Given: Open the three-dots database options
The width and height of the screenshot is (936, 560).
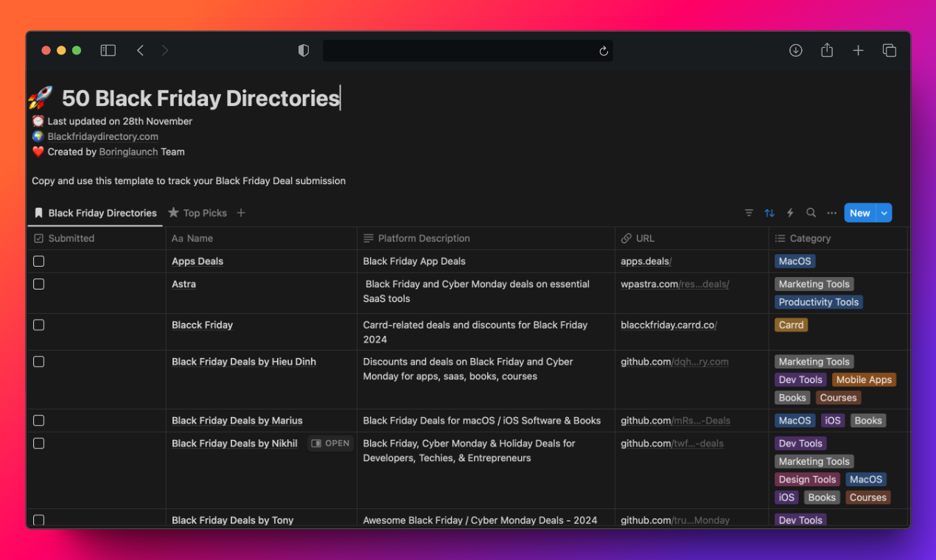Looking at the screenshot, I should point(831,213).
